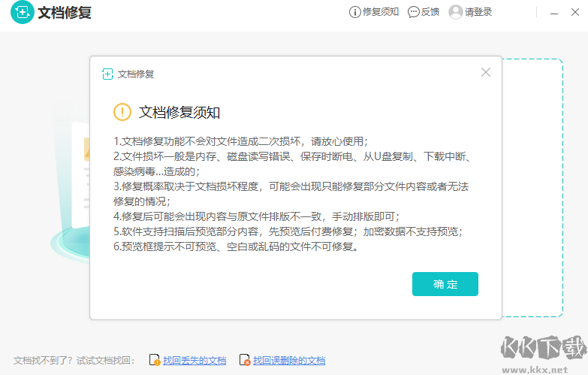Click the dashed file drop area

pyautogui.click(x=533, y=188)
